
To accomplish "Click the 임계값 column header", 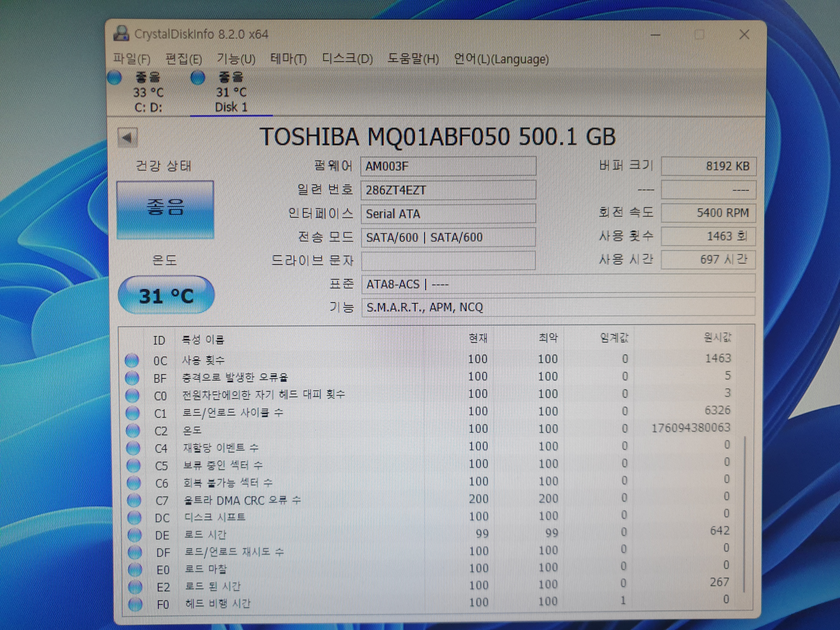I will coord(614,337).
